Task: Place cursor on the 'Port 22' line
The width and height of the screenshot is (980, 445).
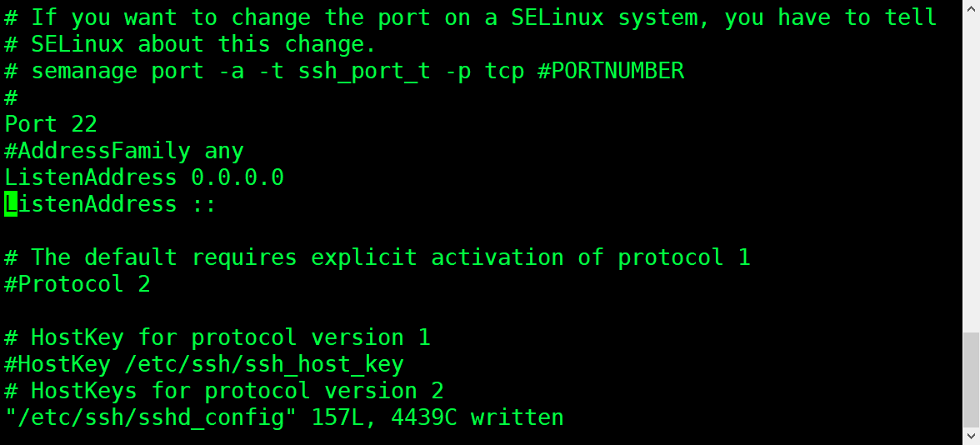Action: coord(51,123)
